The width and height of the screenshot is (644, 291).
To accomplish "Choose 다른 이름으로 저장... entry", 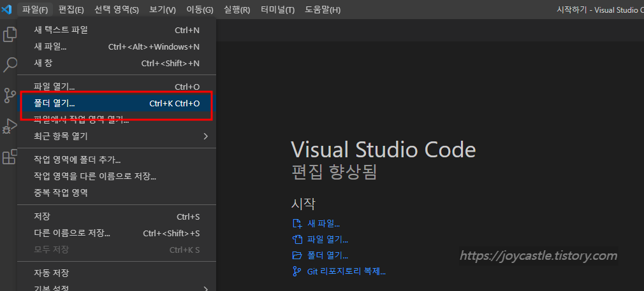I will [x=117, y=233].
